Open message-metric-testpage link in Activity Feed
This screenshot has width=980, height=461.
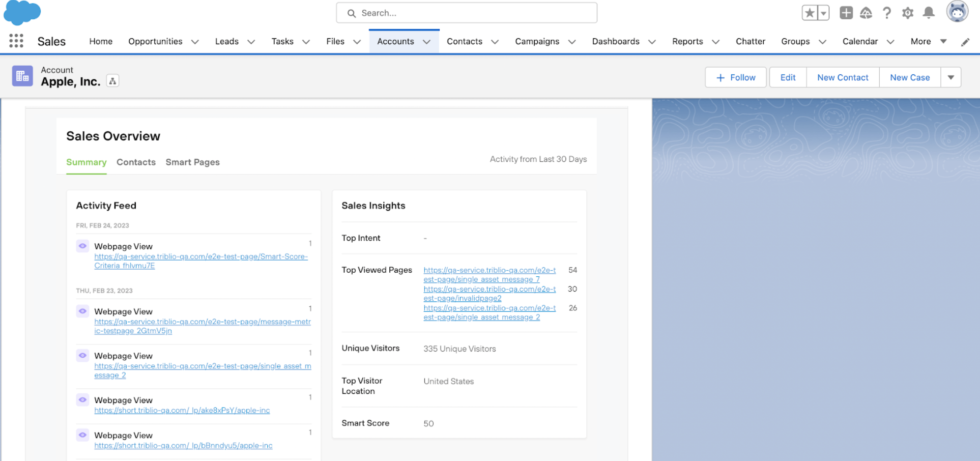click(x=203, y=326)
